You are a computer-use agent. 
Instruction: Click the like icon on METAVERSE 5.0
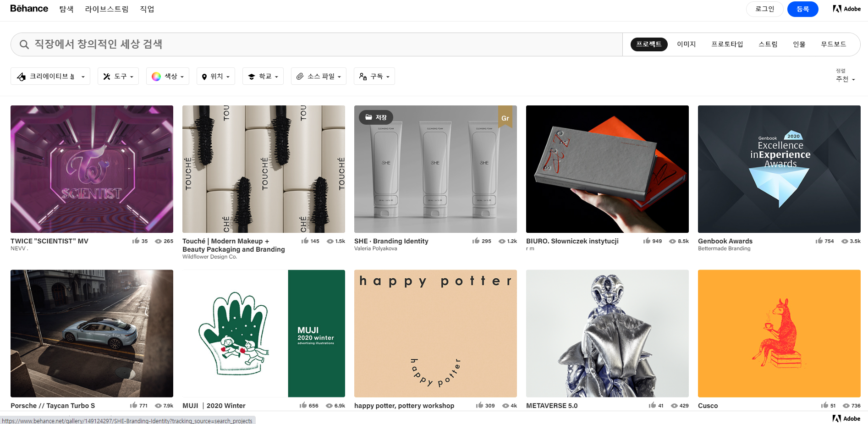[652, 405]
